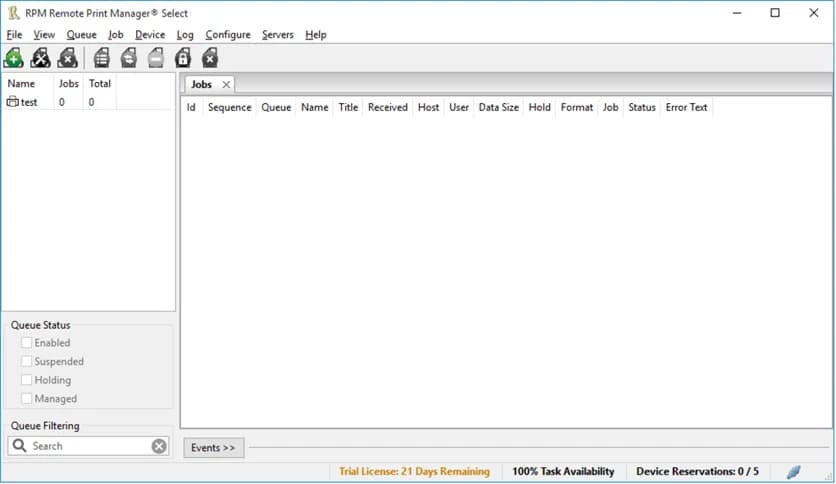Click the blue feather icon in status bar
Image resolution: width=836 pixels, height=484 pixels.
tap(794, 472)
